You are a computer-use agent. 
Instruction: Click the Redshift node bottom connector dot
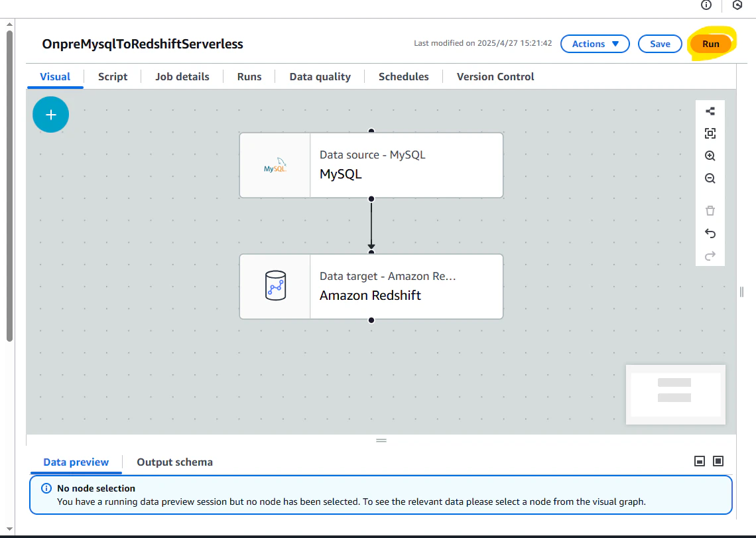point(371,320)
